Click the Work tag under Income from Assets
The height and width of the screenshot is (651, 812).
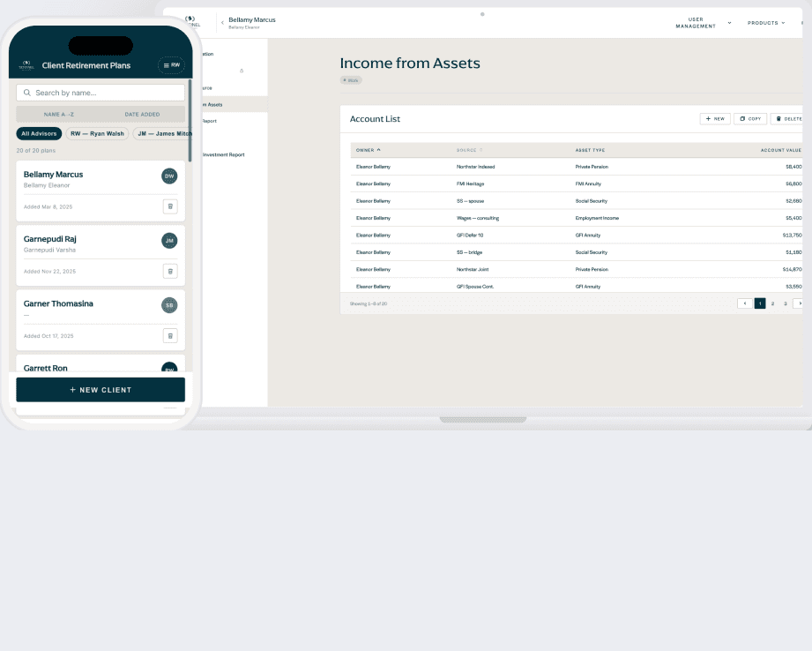click(351, 80)
